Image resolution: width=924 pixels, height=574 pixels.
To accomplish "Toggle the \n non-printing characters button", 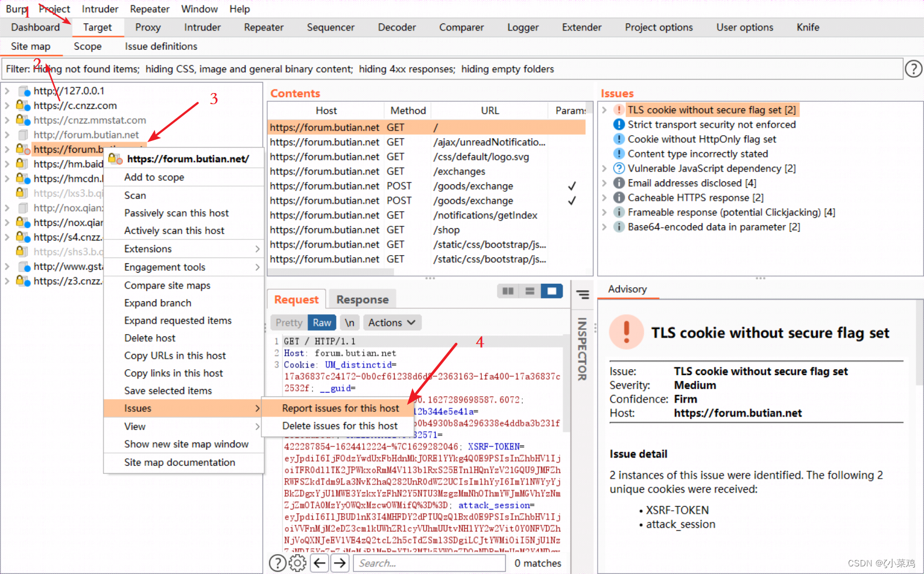I will 349,322.
